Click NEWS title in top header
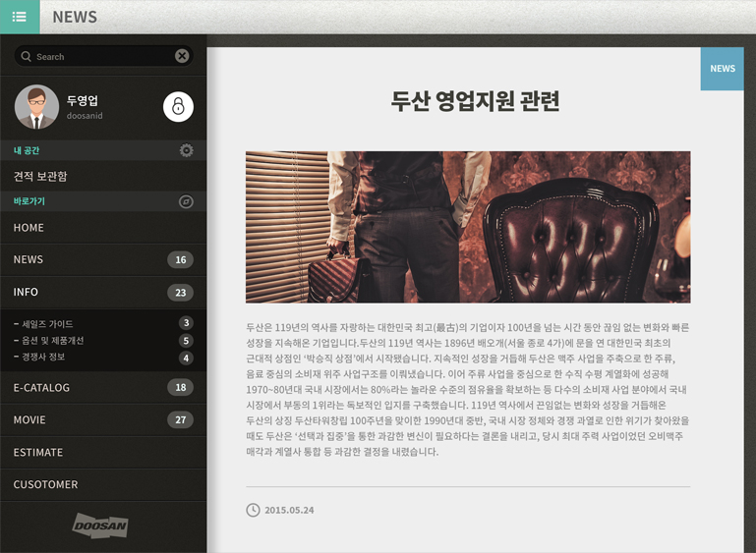 (75, 17)
